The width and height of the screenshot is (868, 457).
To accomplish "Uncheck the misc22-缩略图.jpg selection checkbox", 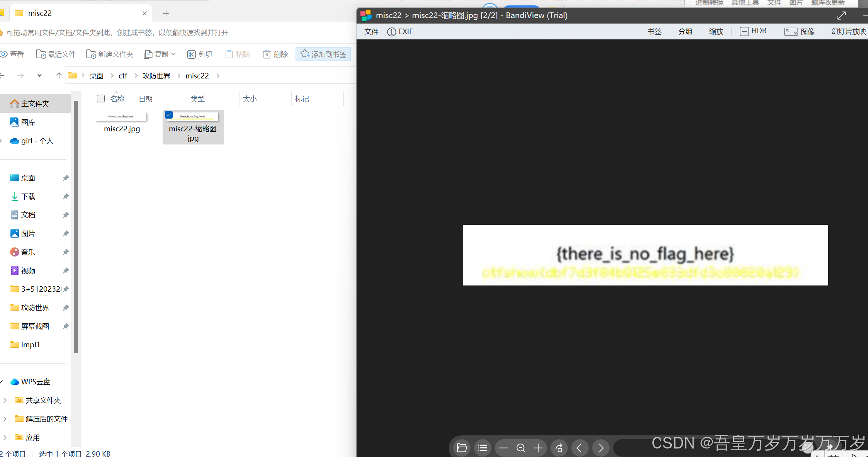I will 169,115.
